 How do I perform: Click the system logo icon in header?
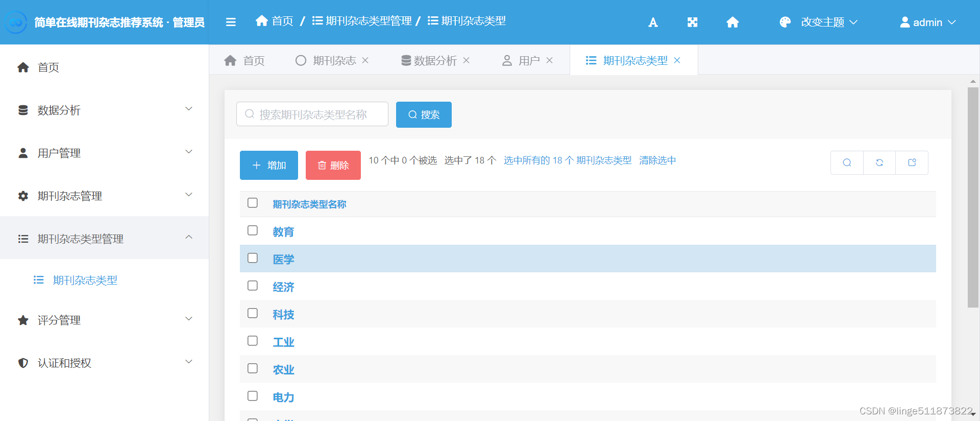coord(16,22)
